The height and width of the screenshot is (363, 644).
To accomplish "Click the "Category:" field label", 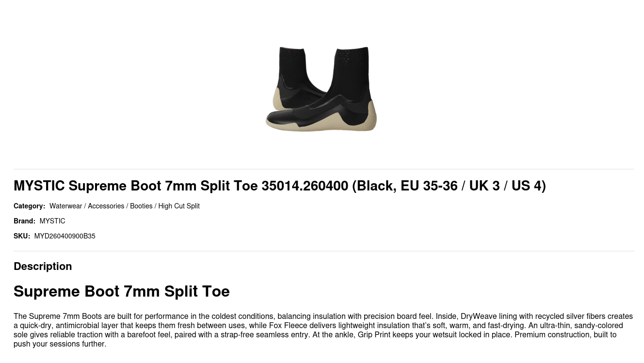I will tap(29, 206).
